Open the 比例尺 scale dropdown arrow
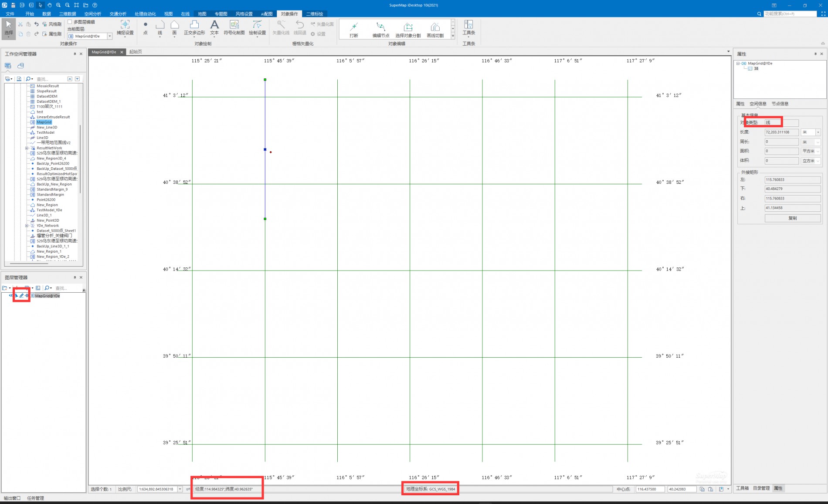This screenshot has width=828, height=504. tap(180, 489)
